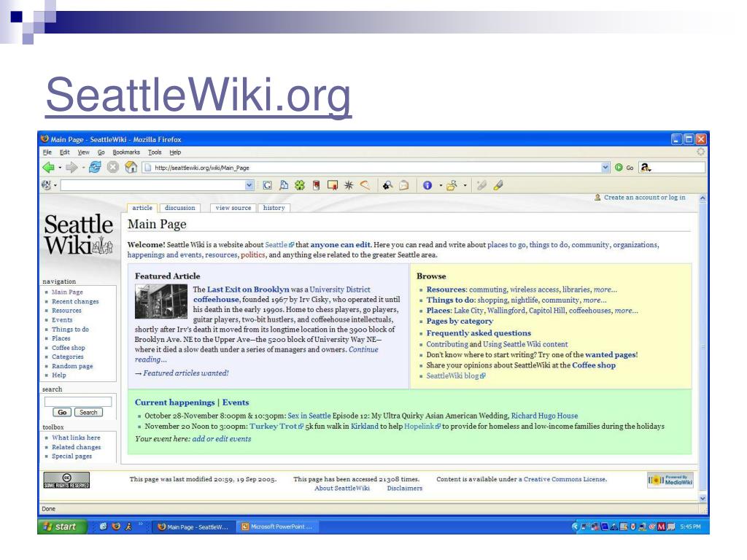The image size is (747, 560).
Task: Open the Back button history dropdown arrow
Action: [60, 168]
